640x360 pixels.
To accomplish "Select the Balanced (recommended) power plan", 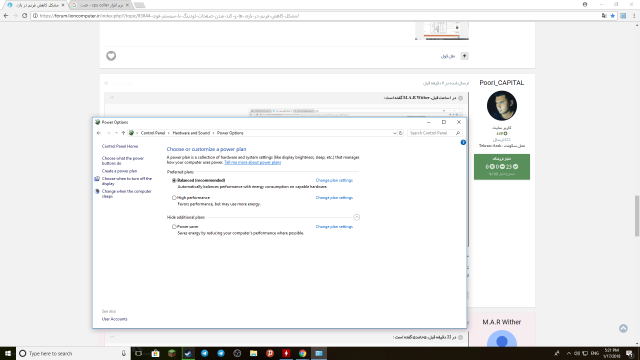I will [174, 180].
